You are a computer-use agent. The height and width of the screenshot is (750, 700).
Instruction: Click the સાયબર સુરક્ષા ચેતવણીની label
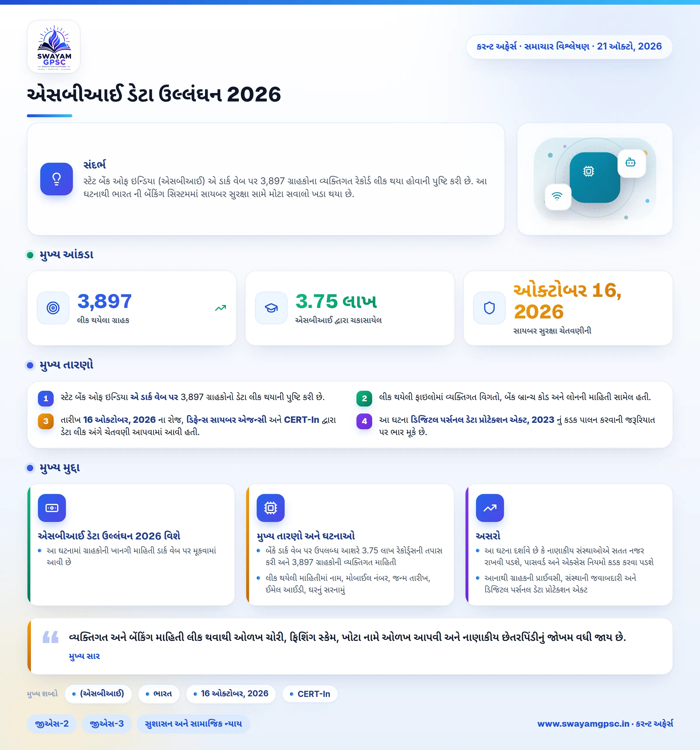coord(552,331)
